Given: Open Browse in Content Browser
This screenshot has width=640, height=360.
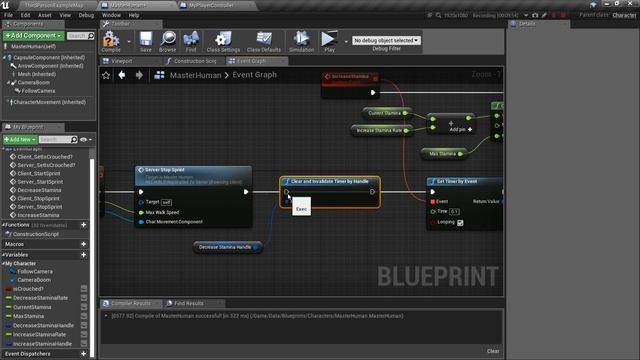Looking at the screenshot, I should click(x=168, y=42).
